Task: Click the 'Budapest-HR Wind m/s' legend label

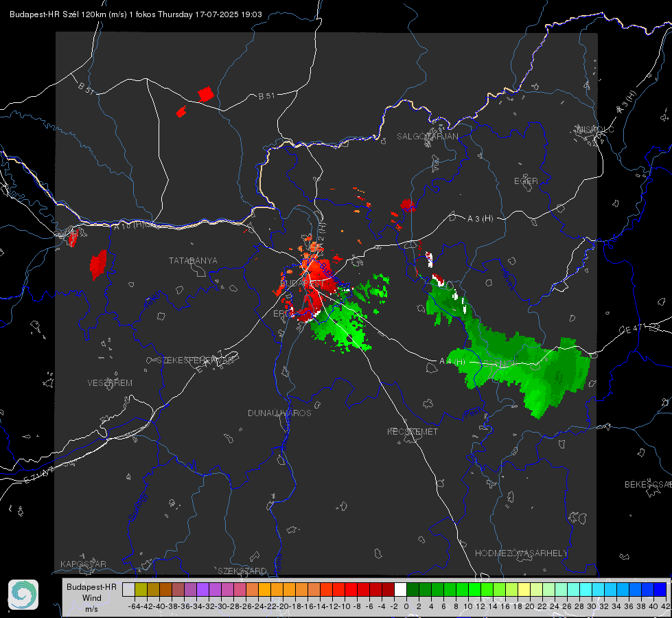Action: tap(91, 597)
